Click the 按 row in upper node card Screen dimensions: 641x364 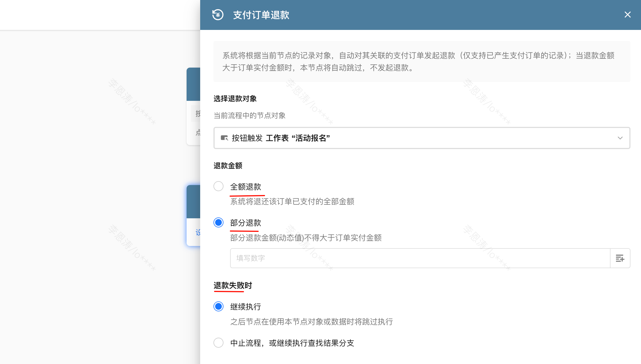pos(197,114)
